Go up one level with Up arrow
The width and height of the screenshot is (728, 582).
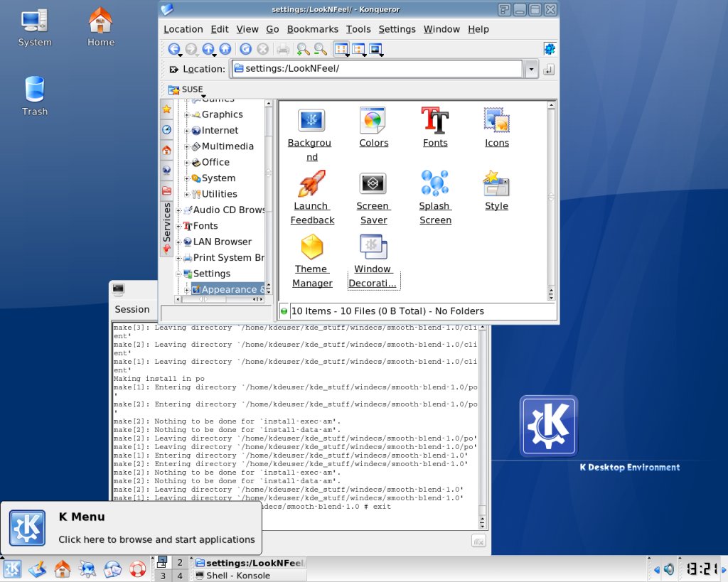[x=208, y=49]
